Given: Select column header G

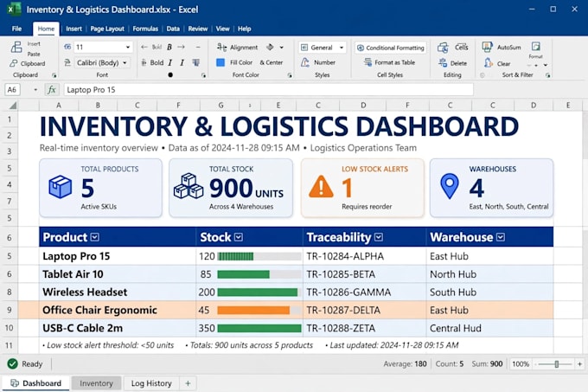Looking at the screenshot, I should click(220, 106).
